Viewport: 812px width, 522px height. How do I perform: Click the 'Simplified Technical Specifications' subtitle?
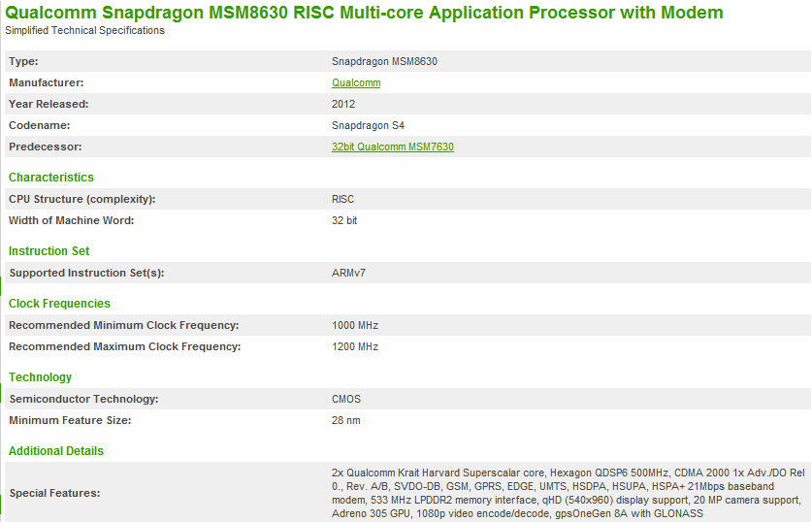85,30
